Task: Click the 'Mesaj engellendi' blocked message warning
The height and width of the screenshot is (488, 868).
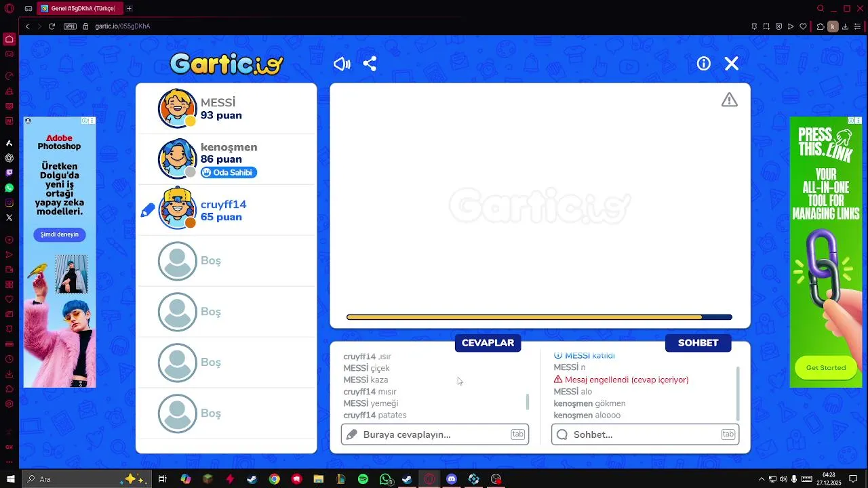Action: coord(621,380)
